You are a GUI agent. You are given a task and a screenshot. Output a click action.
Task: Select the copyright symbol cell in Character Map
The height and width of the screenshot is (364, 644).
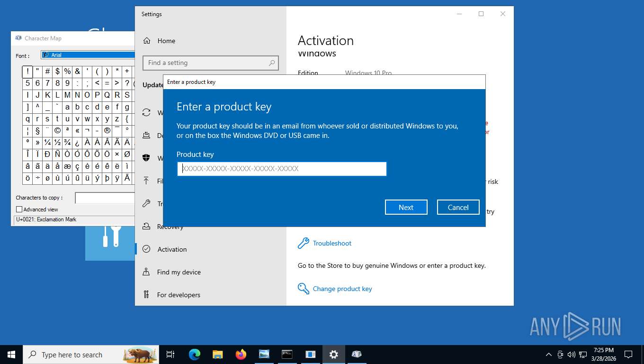pos(57,131)
